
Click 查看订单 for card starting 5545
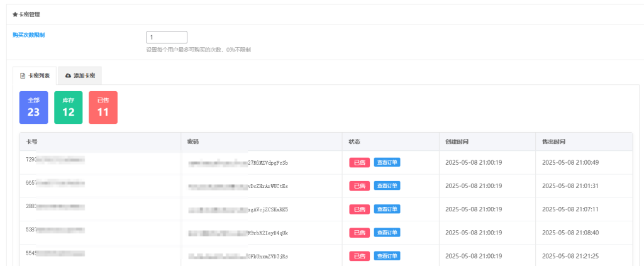coord(387,256)
